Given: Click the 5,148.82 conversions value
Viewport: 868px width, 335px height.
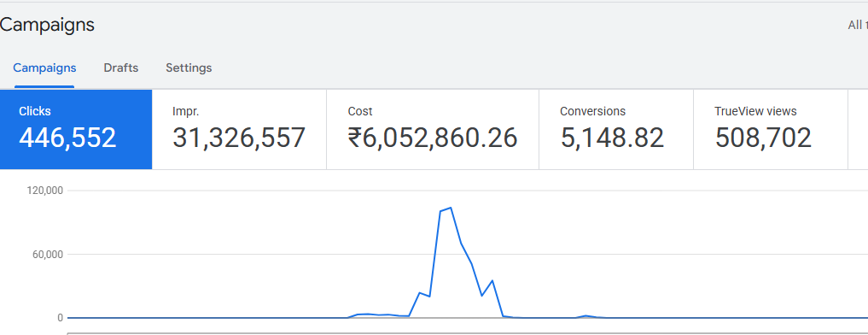Looking at the screenshot, I should click(x=612, y=138).
